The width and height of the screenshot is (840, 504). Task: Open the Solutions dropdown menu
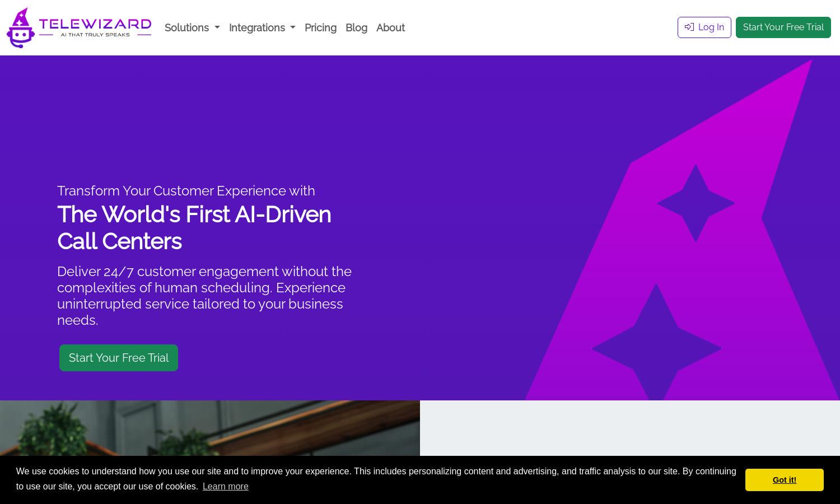[x=192, y=27]
